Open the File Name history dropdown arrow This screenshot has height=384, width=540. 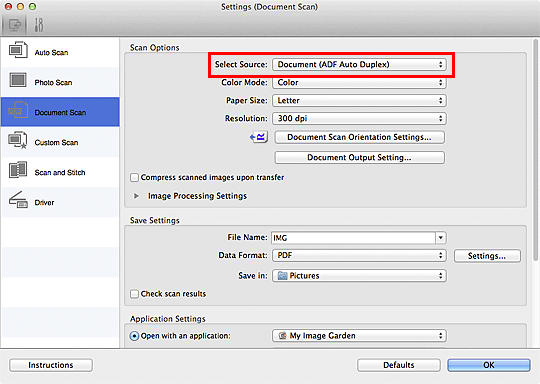tap(441, 238)
